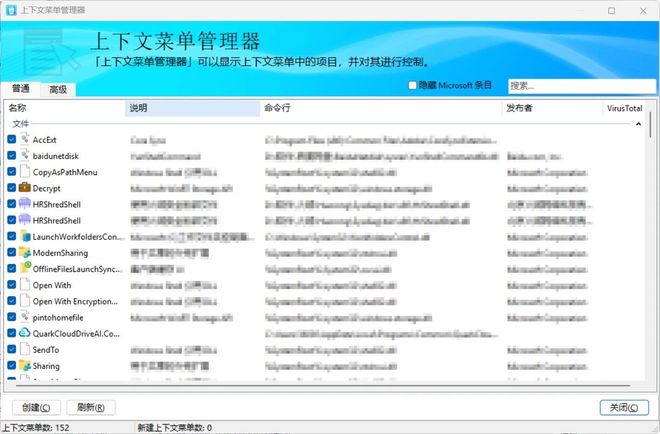Select the ModernSharing row name
This screenshot has height=434, width=660.
(60, 253)
